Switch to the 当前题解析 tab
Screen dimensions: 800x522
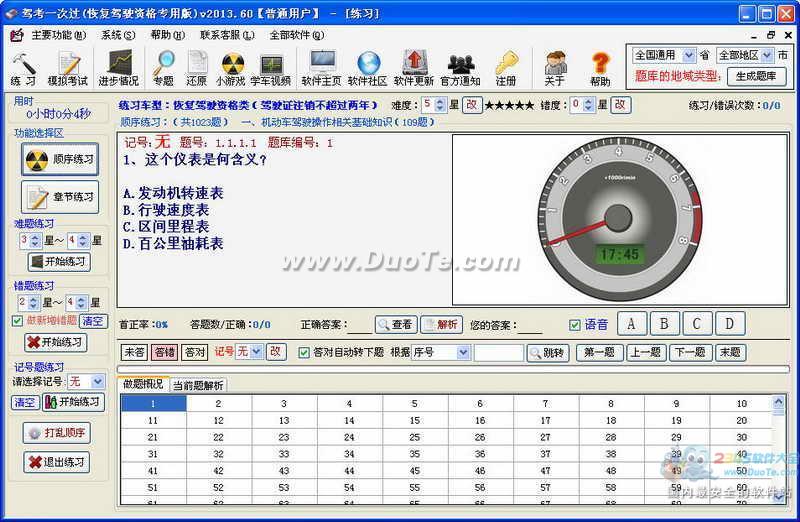tap(198, 385)
